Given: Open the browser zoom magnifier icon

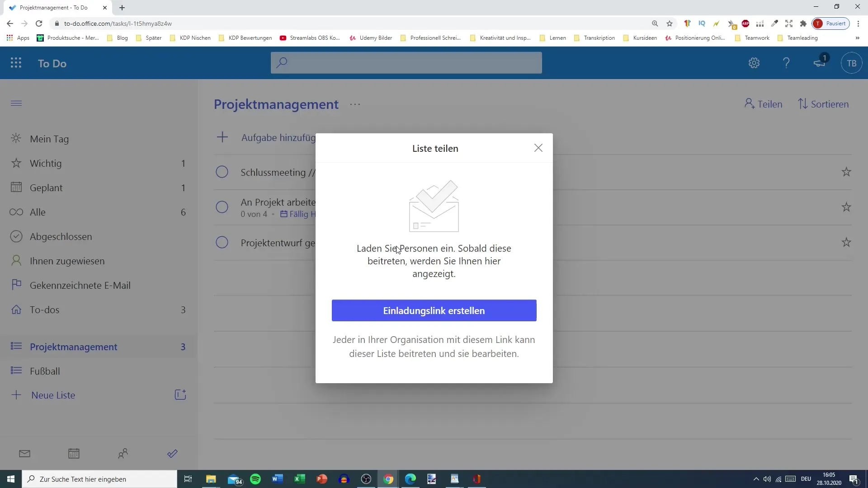Looking at the screenshot, I should point(655,23).
